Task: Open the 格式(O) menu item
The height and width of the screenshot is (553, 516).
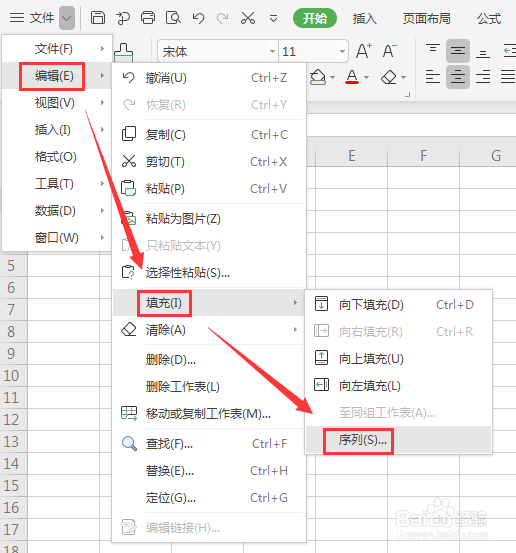Action: click(57, 157)
